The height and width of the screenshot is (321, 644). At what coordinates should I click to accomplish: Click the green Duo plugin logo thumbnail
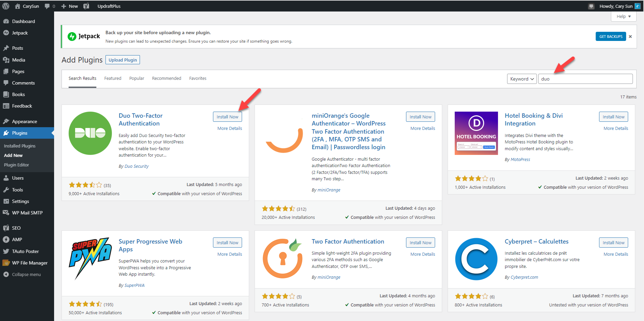90,133
